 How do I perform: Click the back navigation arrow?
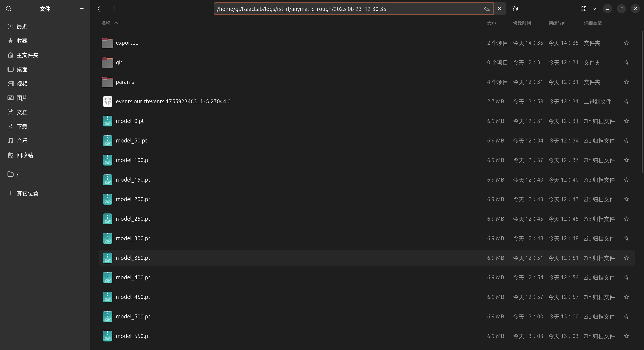pyautogui.click(x=99, y=8)
